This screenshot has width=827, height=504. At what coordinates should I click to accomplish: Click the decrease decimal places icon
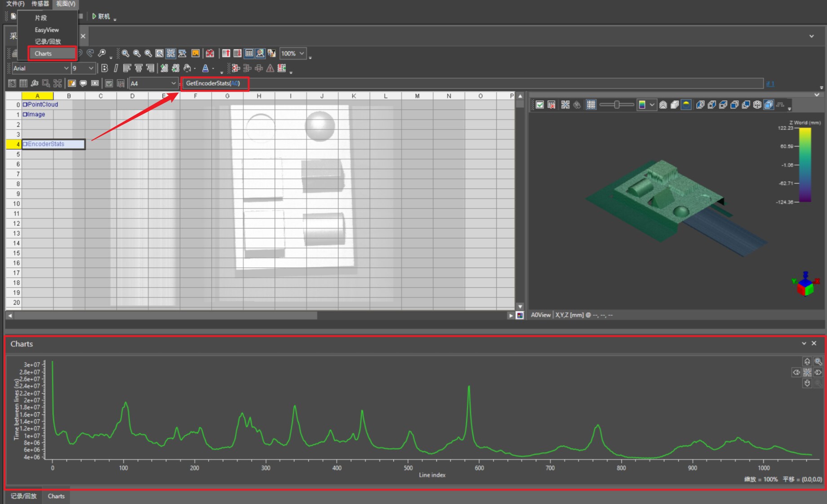pos(175,68)
